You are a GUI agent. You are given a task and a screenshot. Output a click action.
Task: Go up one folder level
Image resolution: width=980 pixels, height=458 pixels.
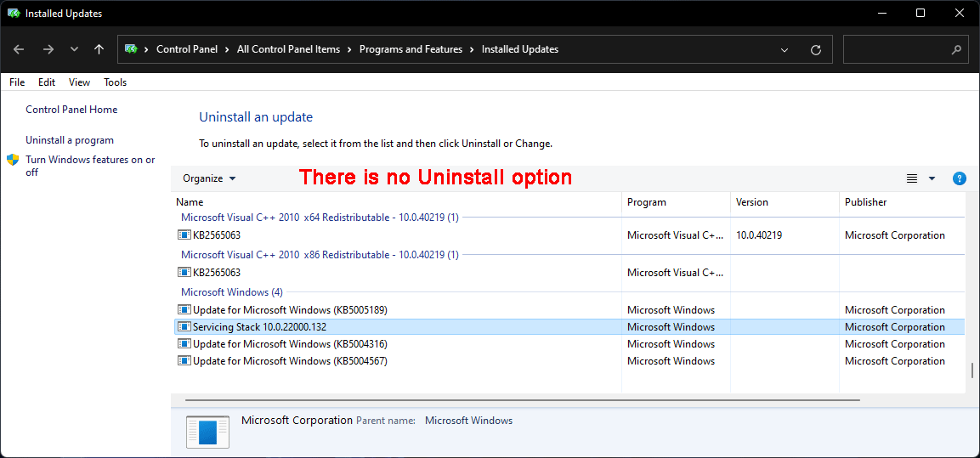click(99, 49)
